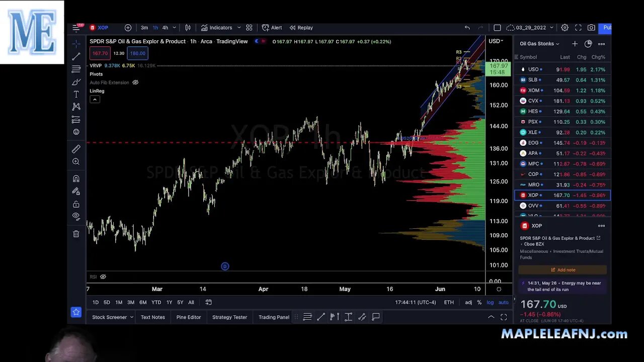Toggle log scale
644x362 pixels.
click(x=490, y=302)
